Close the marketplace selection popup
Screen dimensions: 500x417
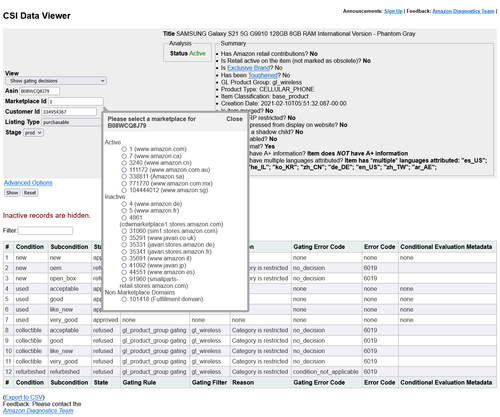pos(234,119)
